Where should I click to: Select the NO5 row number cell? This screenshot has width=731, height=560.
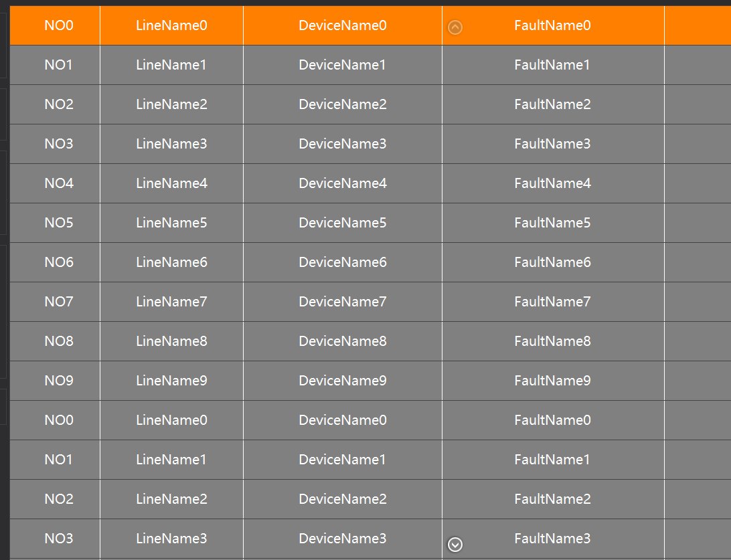click(59, 223)
